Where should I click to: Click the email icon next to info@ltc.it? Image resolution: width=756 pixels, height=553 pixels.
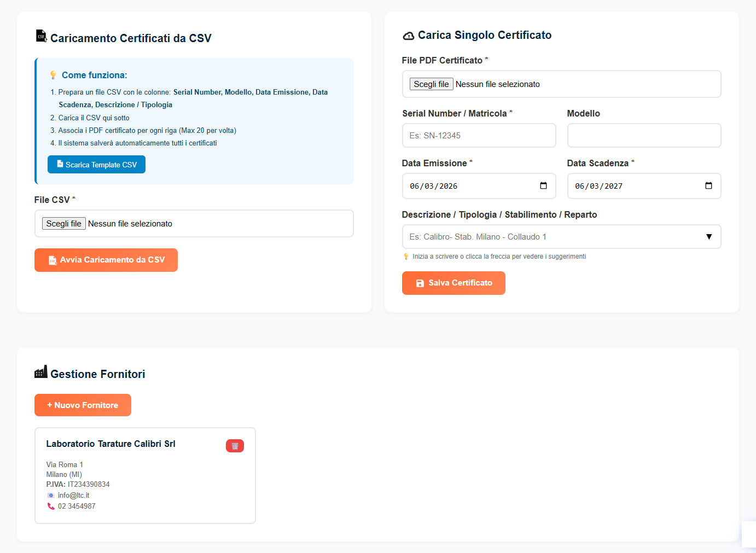51,496
